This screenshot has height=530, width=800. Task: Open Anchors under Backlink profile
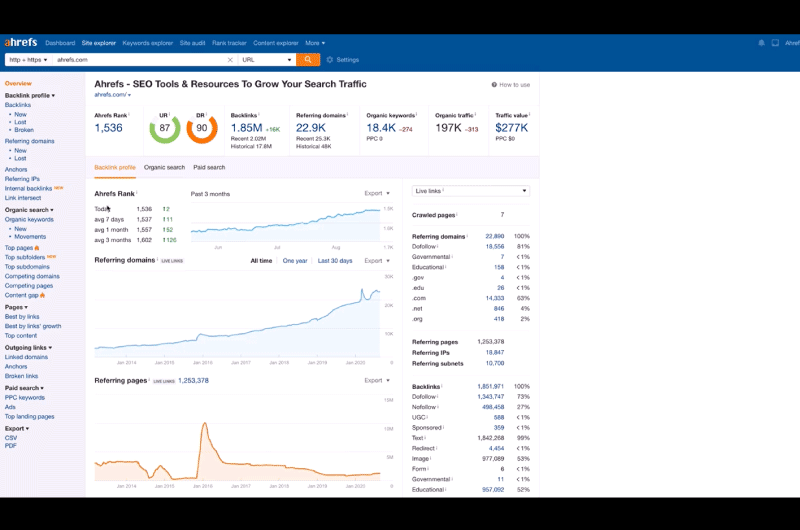(16, 169)
